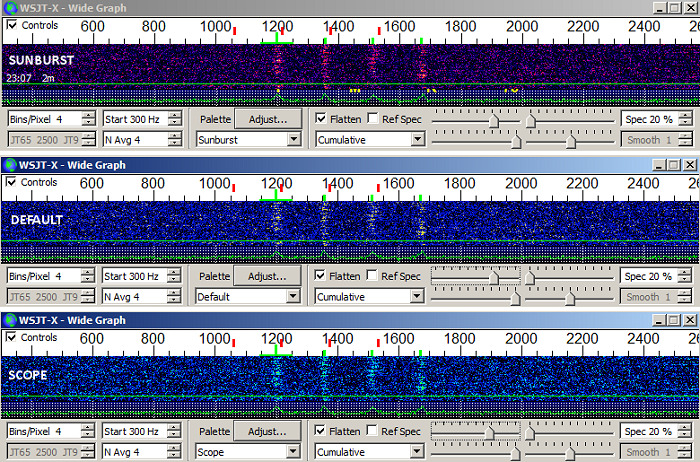
Task: Toggle Controls checkbox in Default window
Action: click(11, 182)
